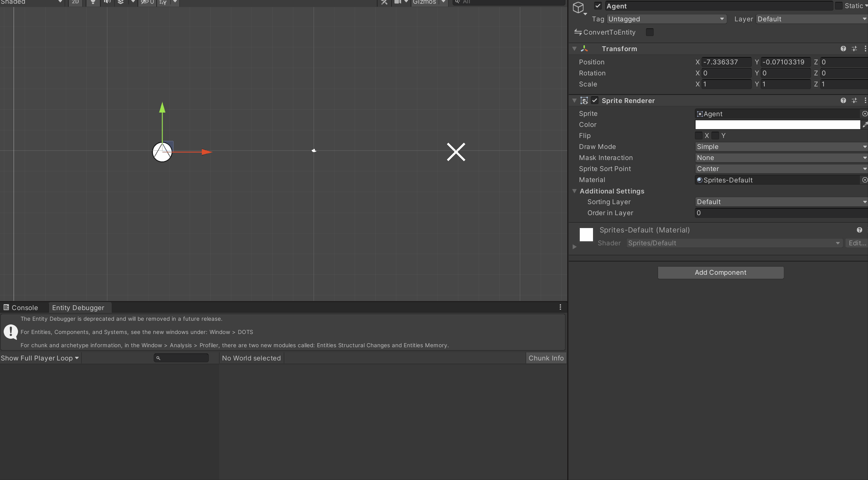Viewport: 868px width, 480px height.
Task: Switch to the Console tab
Action: (x=21, y=307)
